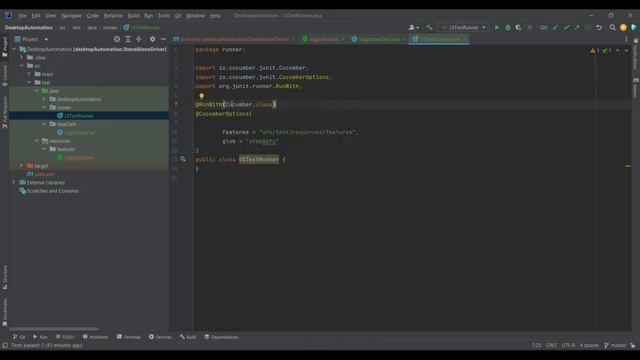Screen dimensions: 640x360
Task: Collapse the test folder
Action: tap(29, 82)
